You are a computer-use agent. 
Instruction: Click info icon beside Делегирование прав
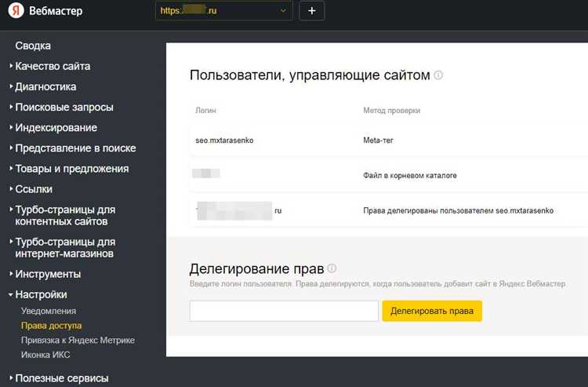click(x=332, y=268)
